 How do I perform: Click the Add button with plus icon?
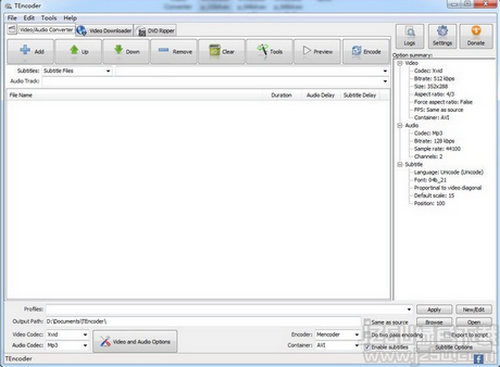click(x=30, y=51)
